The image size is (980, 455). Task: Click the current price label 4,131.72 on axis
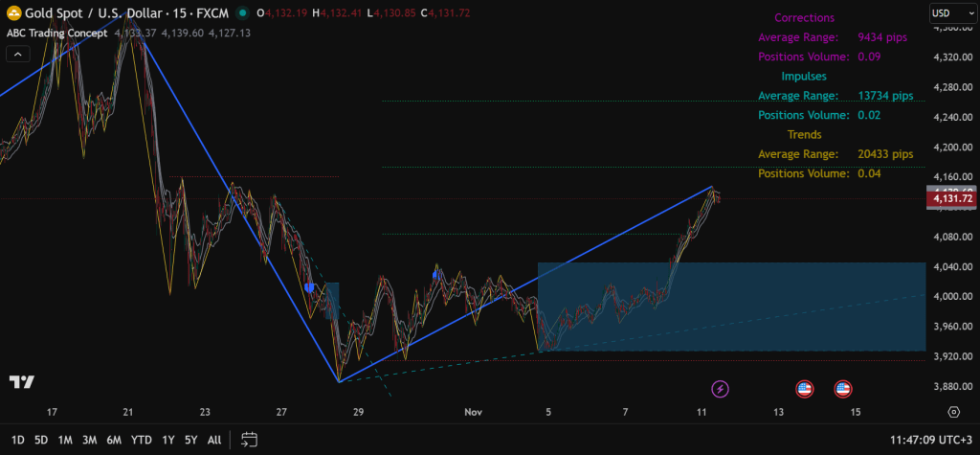pyautogui.click(x=951, y=198)
